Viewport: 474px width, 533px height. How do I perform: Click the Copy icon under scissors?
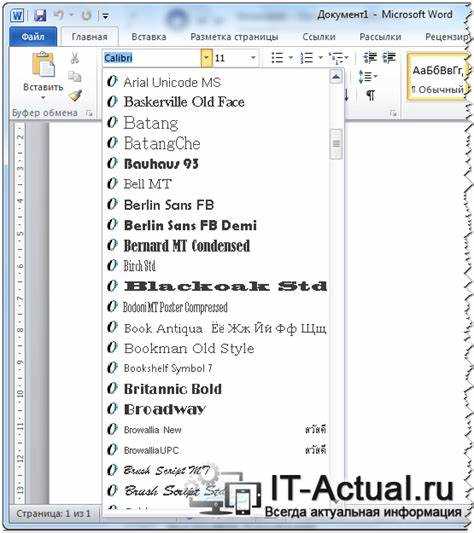pyautogui.click(x=74, y=76)
